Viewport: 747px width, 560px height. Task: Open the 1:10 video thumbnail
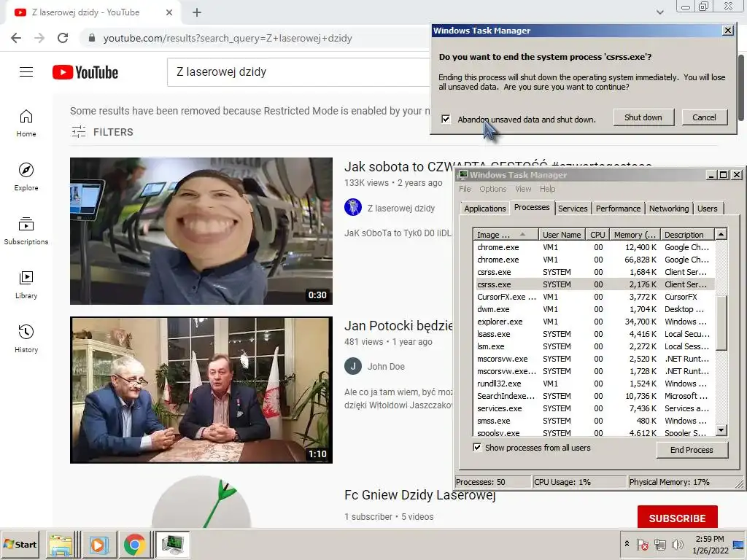pyautogui.click(x=201, y=390)
